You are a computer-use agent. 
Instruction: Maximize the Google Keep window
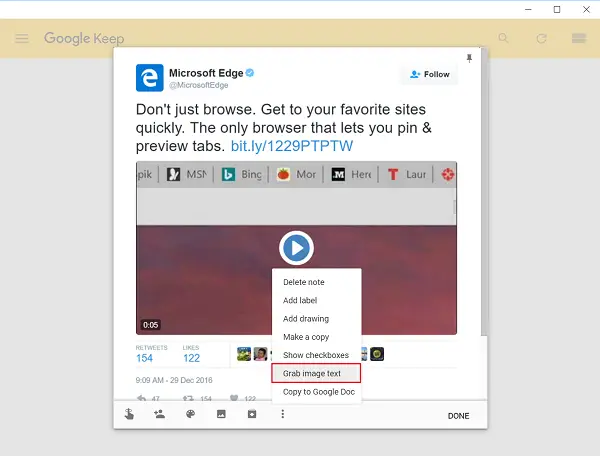(557, 10)
